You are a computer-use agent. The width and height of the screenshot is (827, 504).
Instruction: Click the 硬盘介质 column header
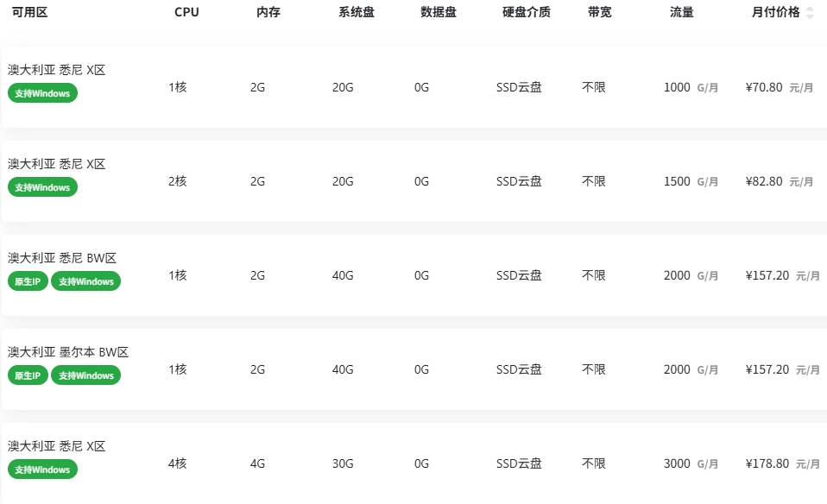[527, 13]
